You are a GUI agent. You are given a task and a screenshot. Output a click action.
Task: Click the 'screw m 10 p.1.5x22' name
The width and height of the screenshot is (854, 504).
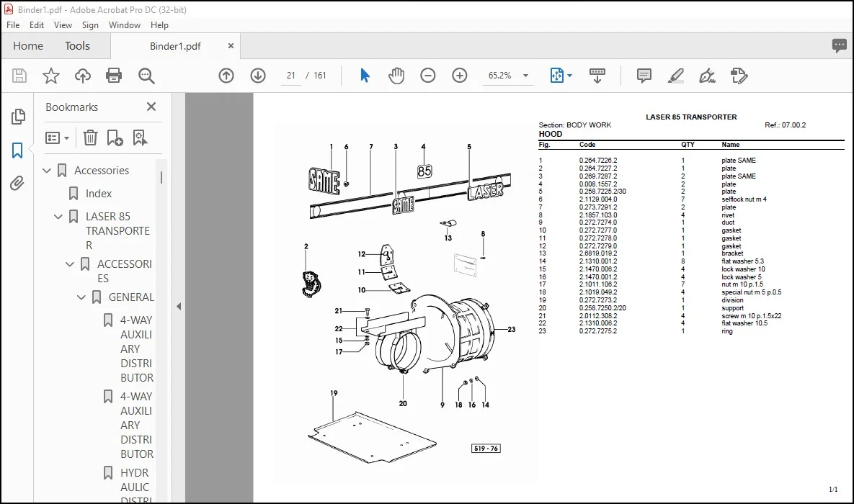click(752, 315)
